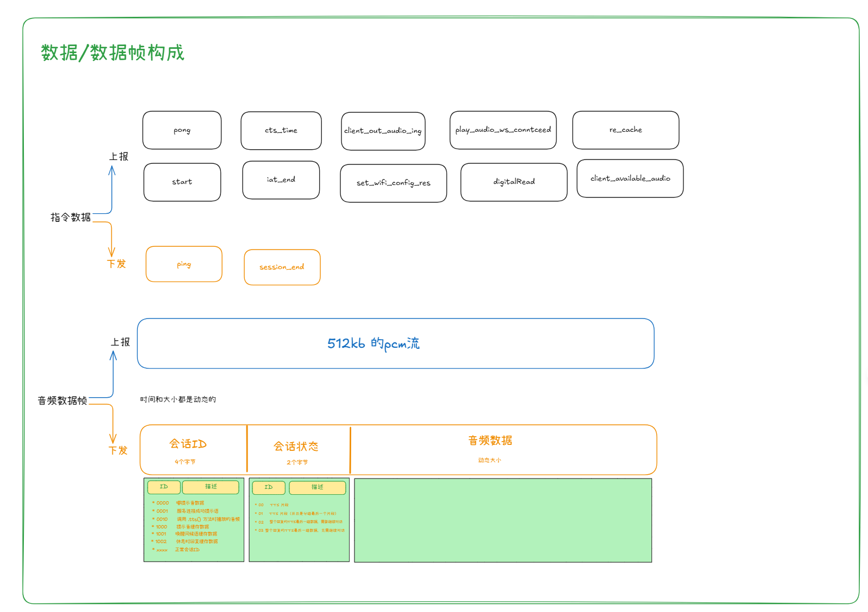Viewport: 868px width, 612px height.
Task: Select the play_audio_ws_conntceed box
Action: click(503, 130)
